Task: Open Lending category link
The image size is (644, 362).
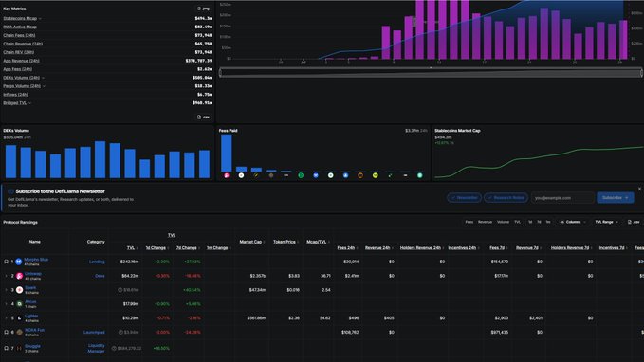Action: pyautogui.click(x=97, y=262)
